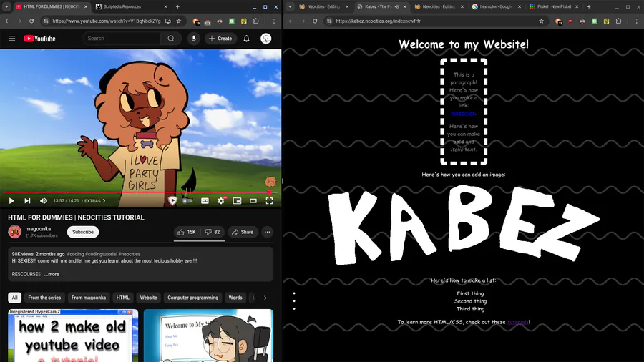Open tab search dropdown in the left browser window
644x362 pixels.
tap(6, 6)
